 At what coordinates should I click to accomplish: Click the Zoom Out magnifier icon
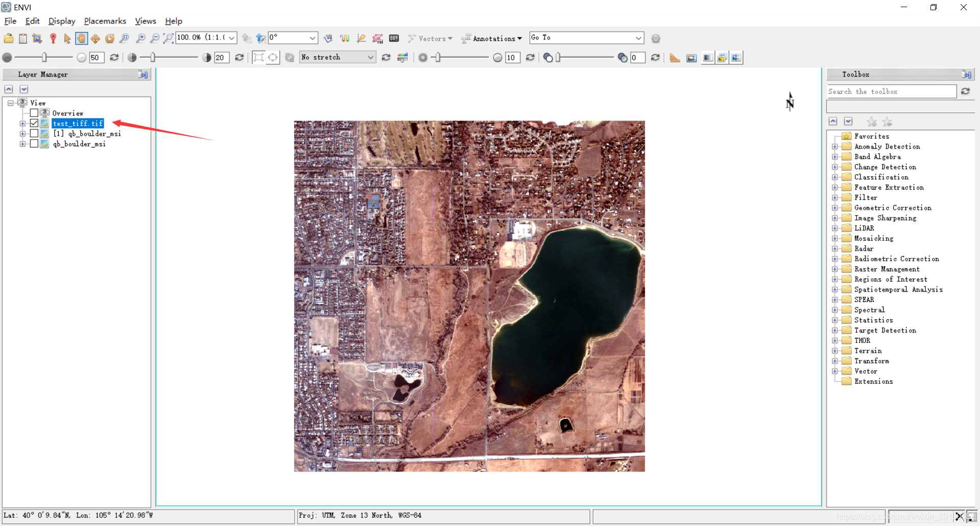click(155, 38)
